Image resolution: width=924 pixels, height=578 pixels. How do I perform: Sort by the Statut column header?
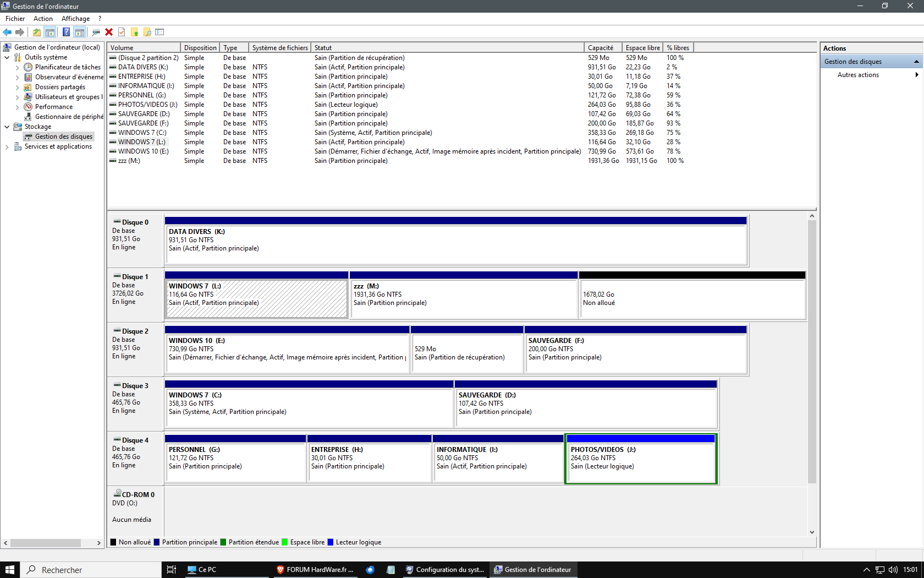pyautogui.click(x=447, y=48)
